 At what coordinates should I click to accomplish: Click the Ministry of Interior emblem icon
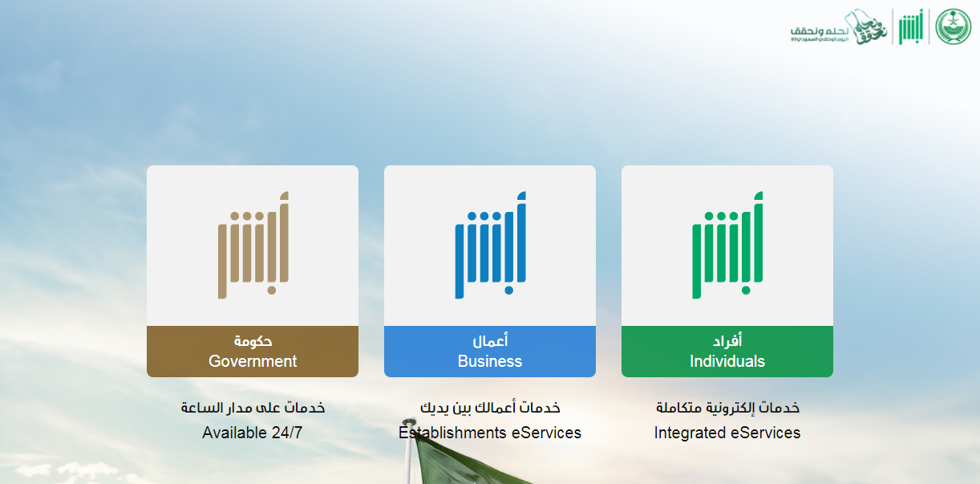(953, 26)
